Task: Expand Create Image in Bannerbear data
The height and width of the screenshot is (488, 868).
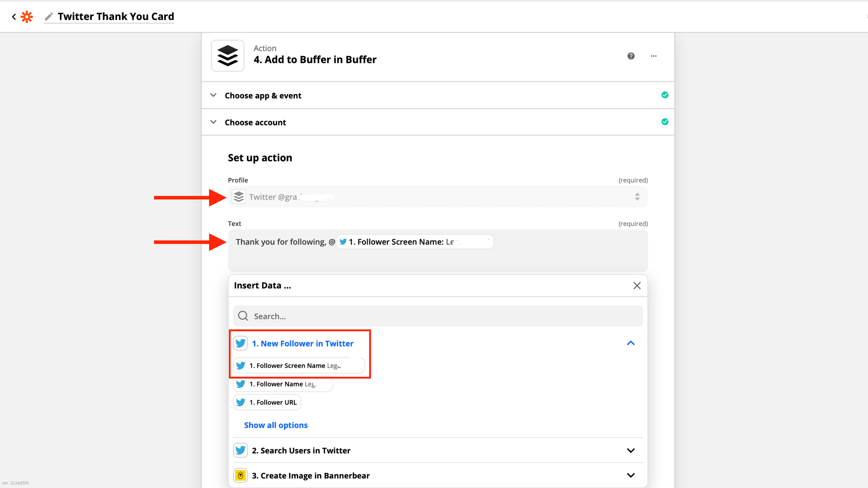Action: pos(631,475)
